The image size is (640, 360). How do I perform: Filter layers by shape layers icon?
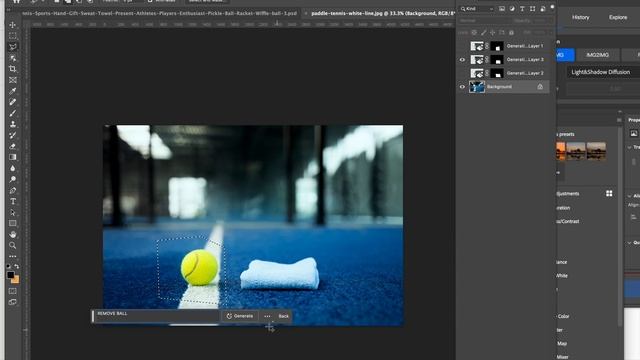(x=532, y=9)
